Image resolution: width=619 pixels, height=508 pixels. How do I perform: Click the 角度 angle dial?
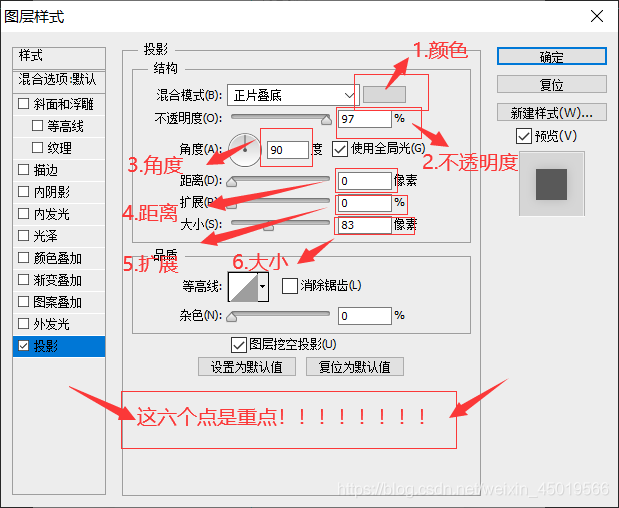[245, 150]
